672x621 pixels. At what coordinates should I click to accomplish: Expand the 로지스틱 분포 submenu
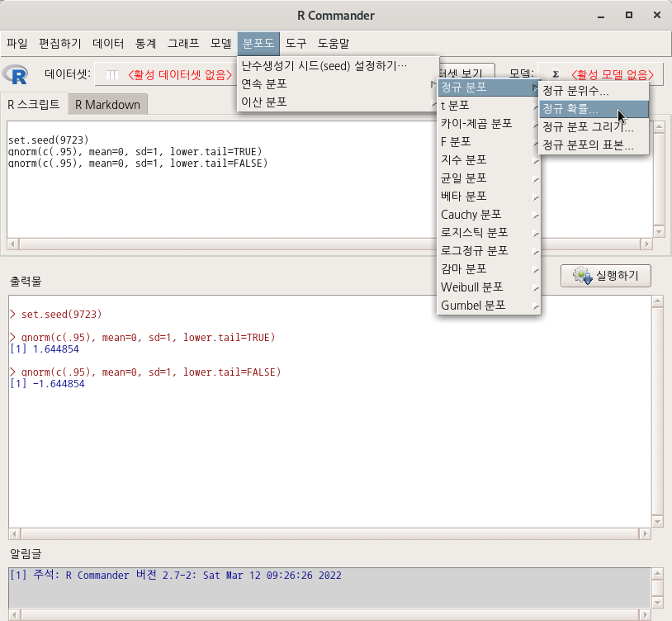(x=489, y=233)
